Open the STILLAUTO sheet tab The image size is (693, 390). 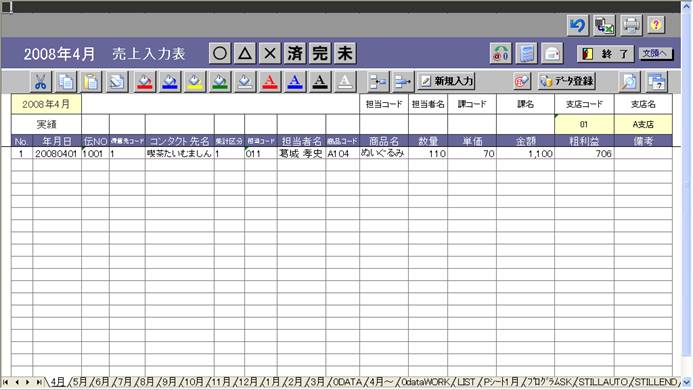coord(603,382)
